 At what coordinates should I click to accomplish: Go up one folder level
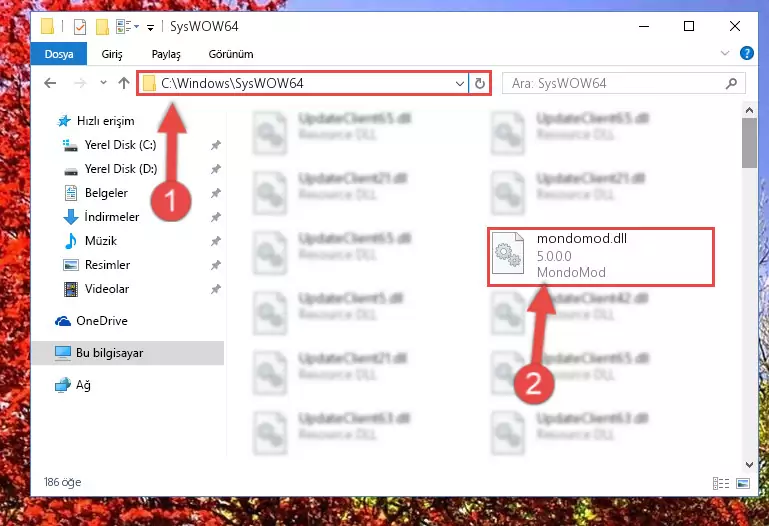click(x=124, y=83)
